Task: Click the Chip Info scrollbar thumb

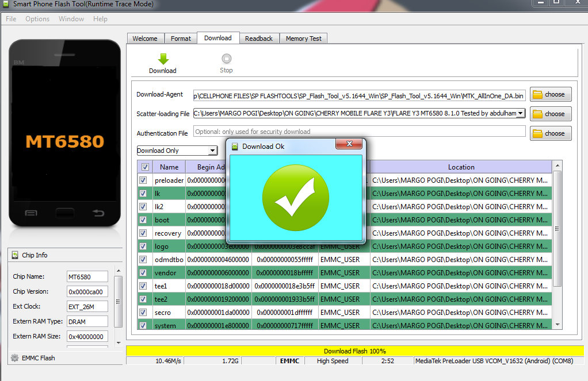Action: pos(119,302)
